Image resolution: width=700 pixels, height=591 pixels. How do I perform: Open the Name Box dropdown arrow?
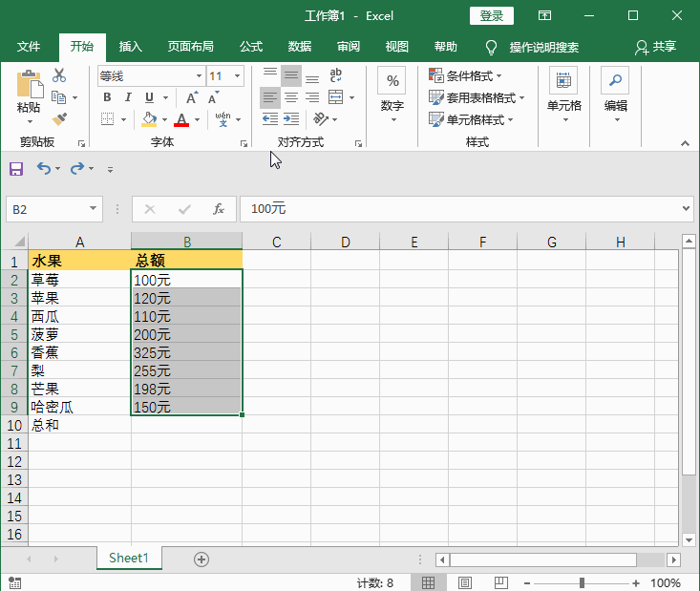[x=94, y=209]
